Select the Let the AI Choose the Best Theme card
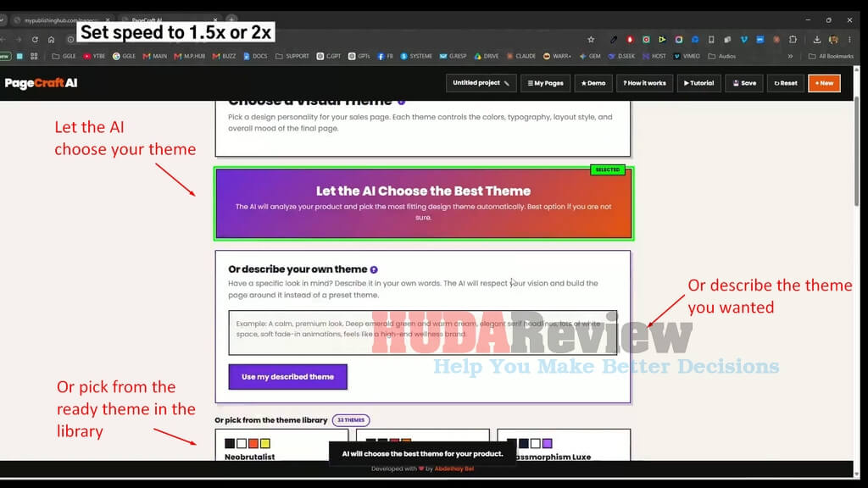868x488 pixels. point(424,203)
